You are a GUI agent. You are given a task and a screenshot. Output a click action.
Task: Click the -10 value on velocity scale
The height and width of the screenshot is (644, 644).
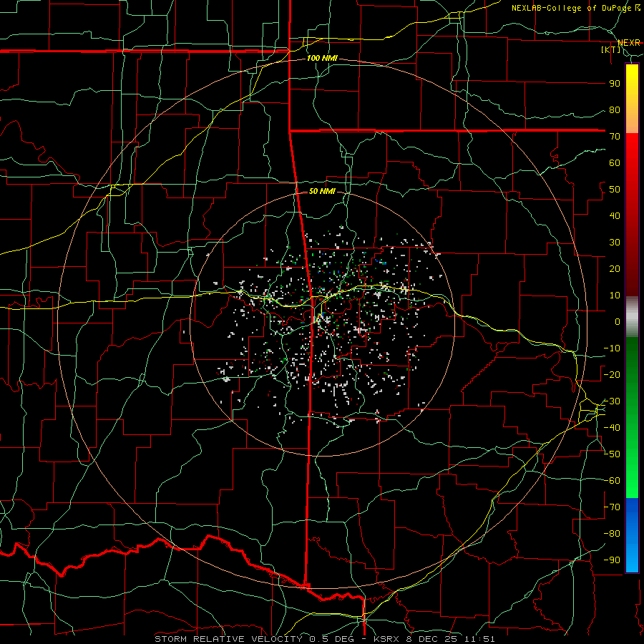click(x=612, y=348)
